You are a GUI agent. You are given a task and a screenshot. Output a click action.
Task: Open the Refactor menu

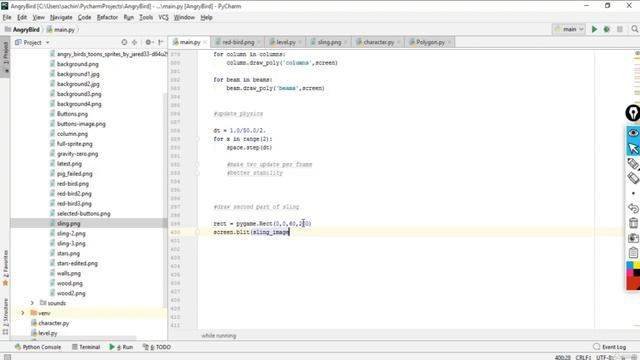[x=107, y=18]
